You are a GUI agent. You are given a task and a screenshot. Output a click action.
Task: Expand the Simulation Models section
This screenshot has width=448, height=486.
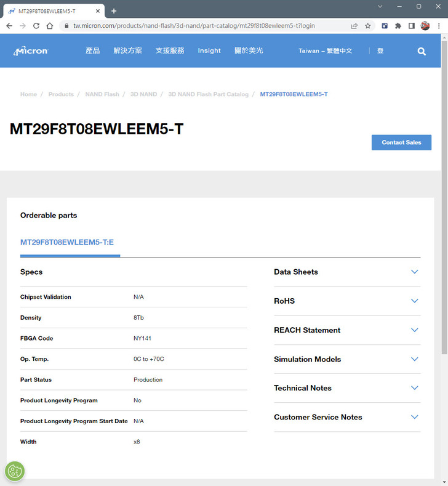[x=347, y=359]
